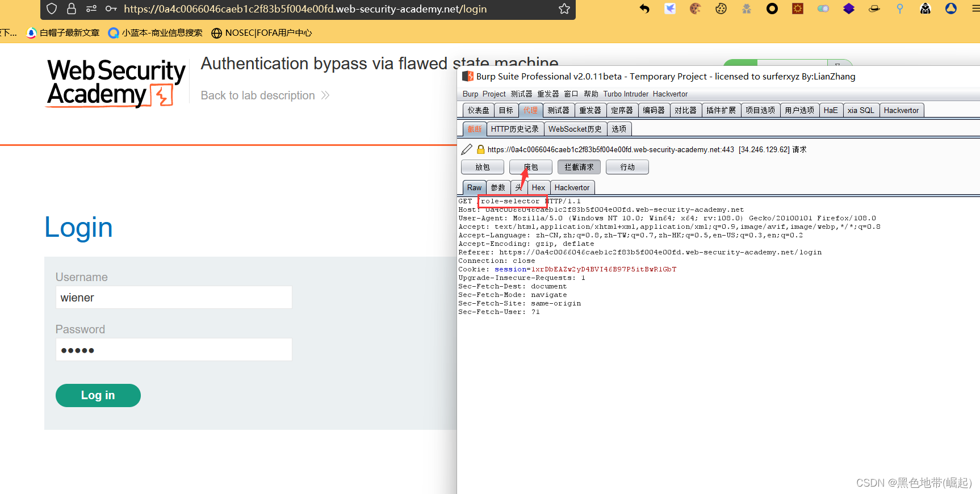Click the blue circle triangle extension icon
Viewport: 980px width, 494px height.
pos(951,9)
